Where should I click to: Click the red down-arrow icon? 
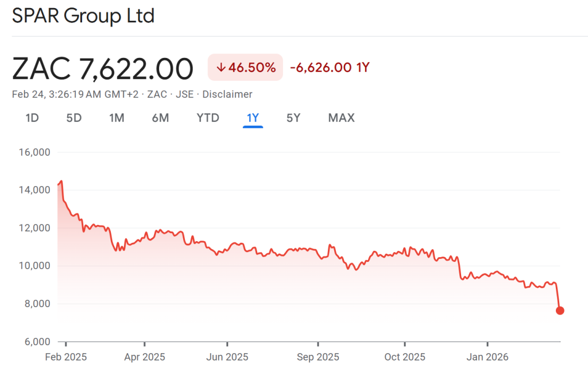tap(220, 68)
